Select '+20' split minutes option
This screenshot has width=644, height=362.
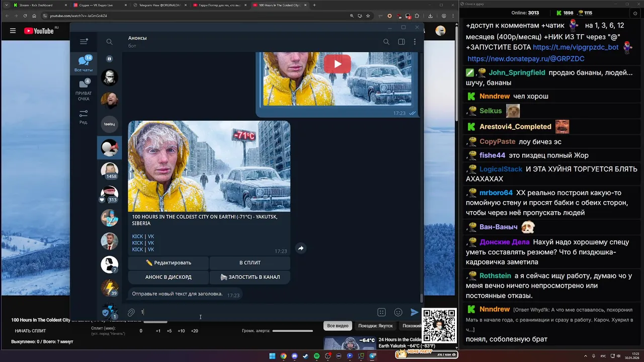click(x=194, y=331)
